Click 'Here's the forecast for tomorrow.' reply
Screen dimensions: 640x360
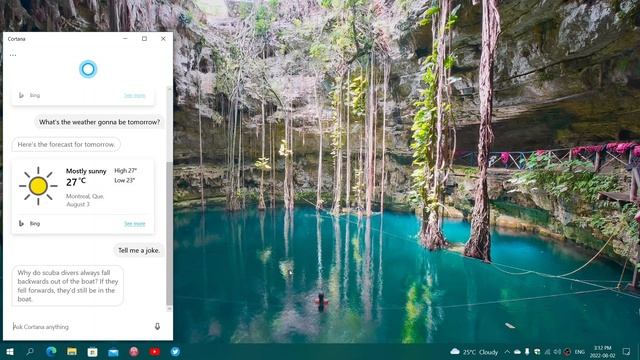point(66,144)
